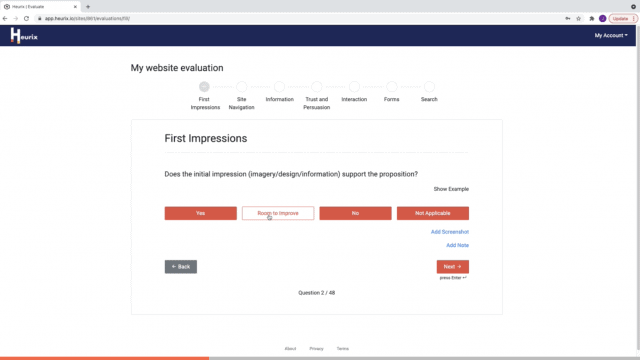Reload the page with refresh icon
This screenshot has height=360, width=640.
pos(26,18)
